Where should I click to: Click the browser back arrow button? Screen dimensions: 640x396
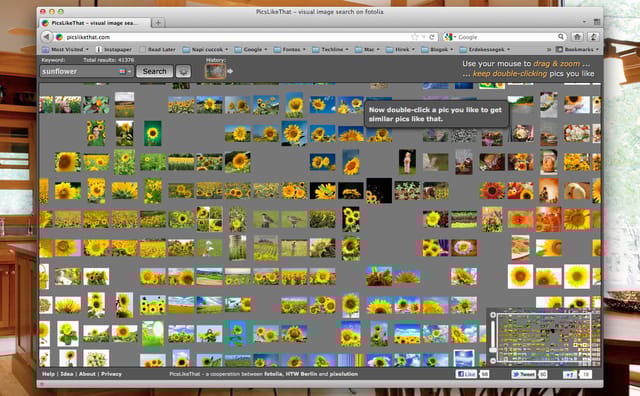coord(46,37)
